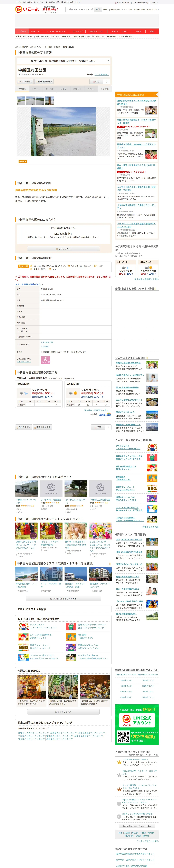Select the おでかけニュース navigation tab

point(120,31)
